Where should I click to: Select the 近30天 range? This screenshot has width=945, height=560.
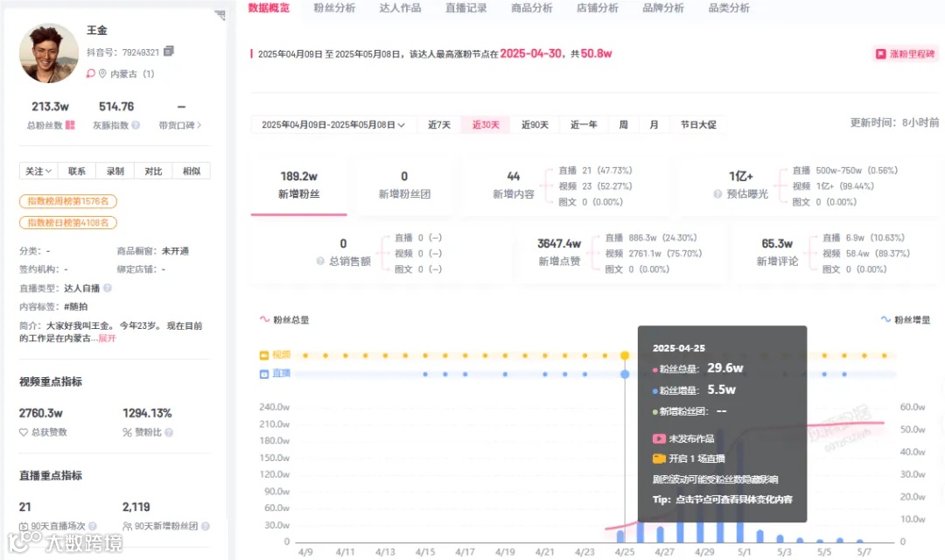(x=486, y=125)
